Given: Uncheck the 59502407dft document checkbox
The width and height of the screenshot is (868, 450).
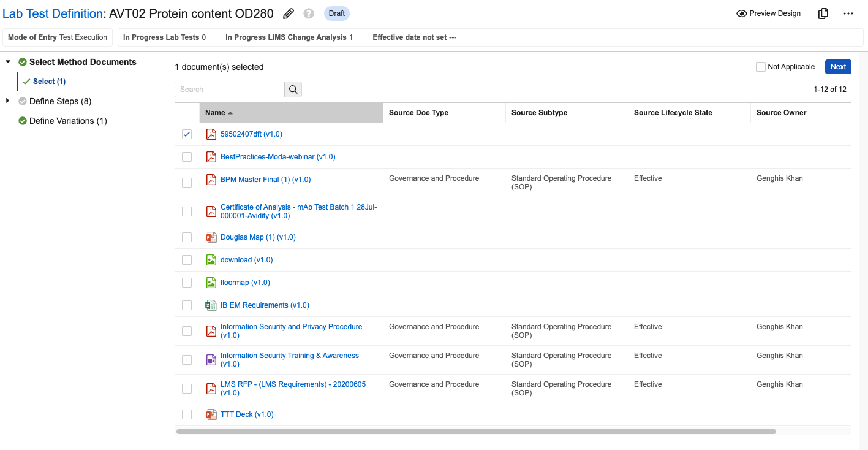Looking at the screenshot, I should [187, 134].
